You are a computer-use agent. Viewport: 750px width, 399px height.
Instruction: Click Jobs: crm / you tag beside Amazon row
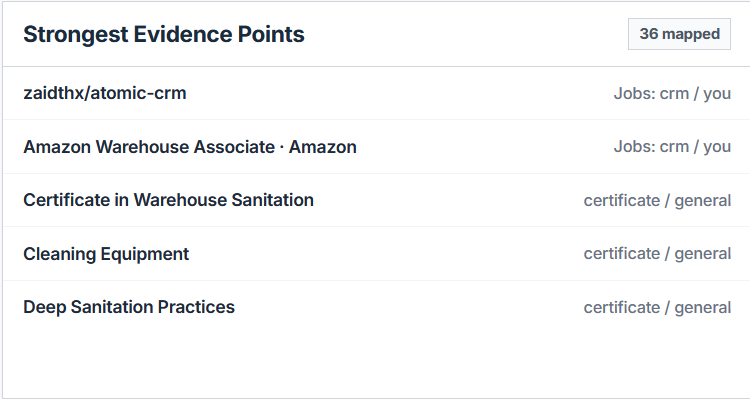pyautogui.click(x=672, y=147)
